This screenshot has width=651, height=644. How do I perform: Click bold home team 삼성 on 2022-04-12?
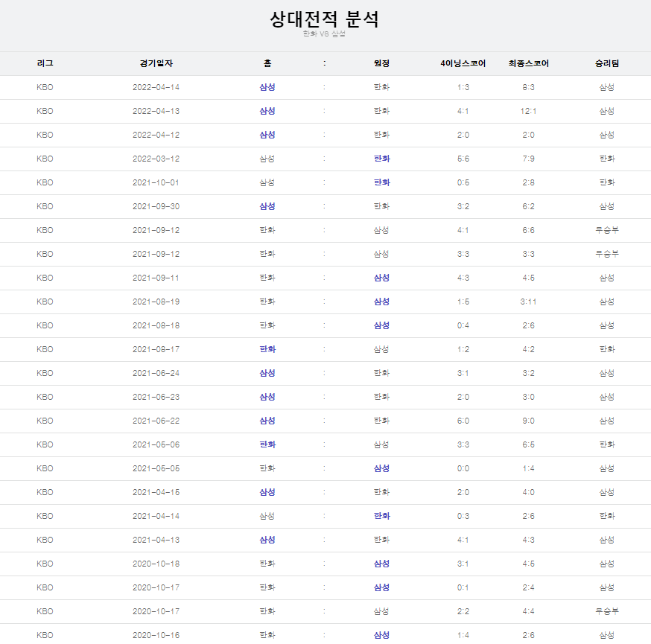point(267,135)
